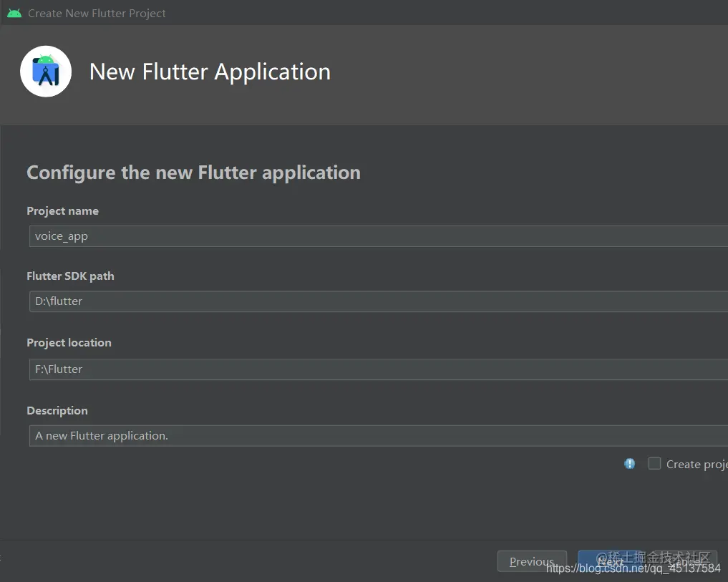Click the Project location field

point(379,369)
